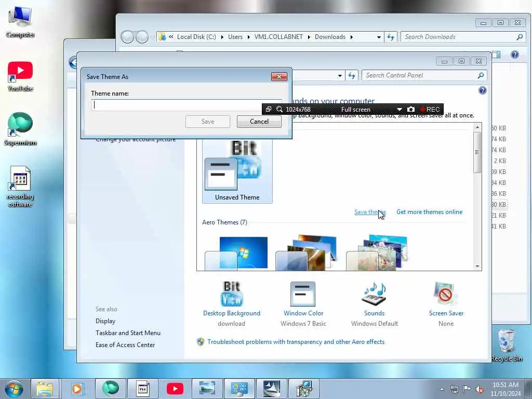Open Window Color settings

coord(303,304)
